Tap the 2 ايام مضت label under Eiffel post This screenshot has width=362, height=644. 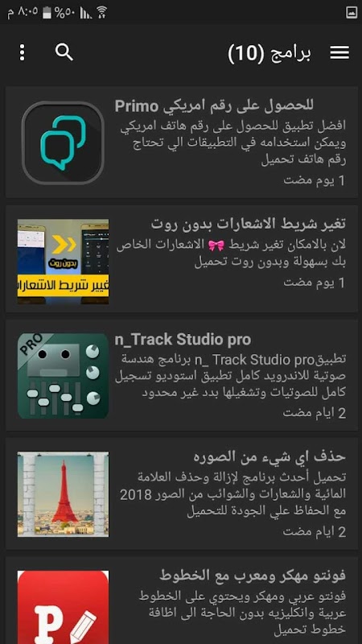[x=315, y=532]
